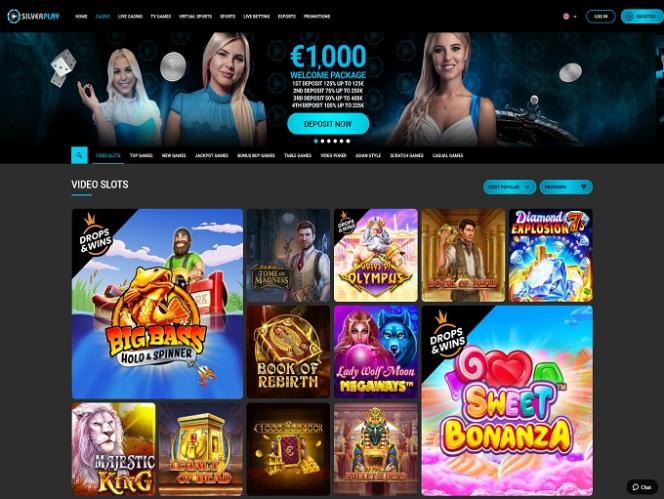664x499 pixels.
Task: Click the Deposit Now button
Action: (328, 124)
